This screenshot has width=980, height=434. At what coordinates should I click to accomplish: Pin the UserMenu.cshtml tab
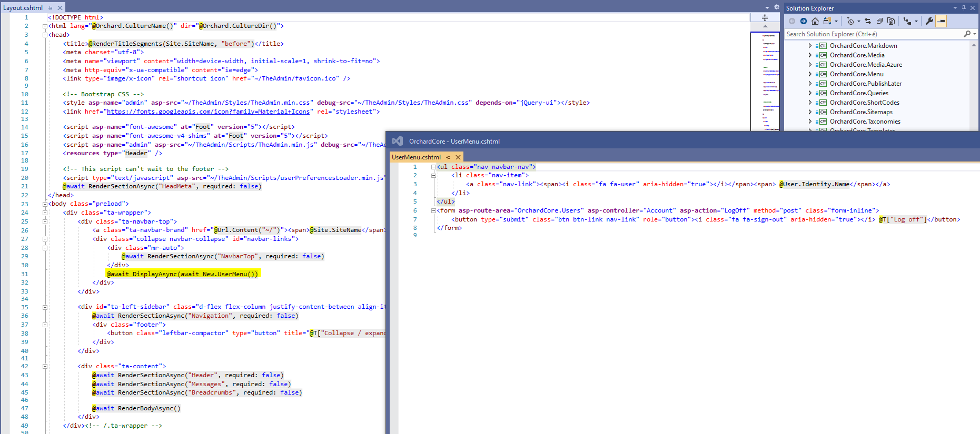(x=449, y=157)
